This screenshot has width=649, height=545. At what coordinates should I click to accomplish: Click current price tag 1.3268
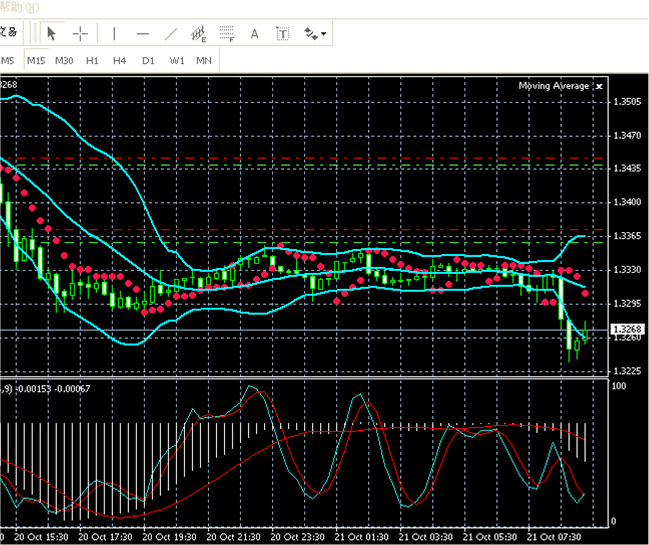[627, 329]
